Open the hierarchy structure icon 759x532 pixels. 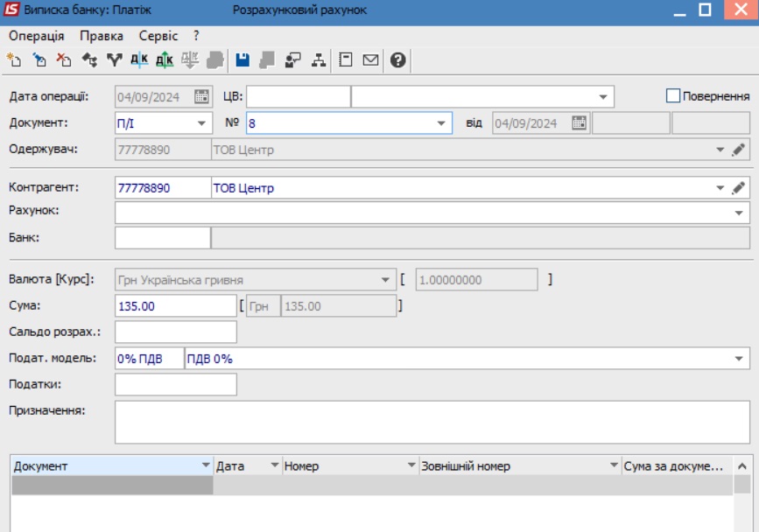tap(318, 60)
